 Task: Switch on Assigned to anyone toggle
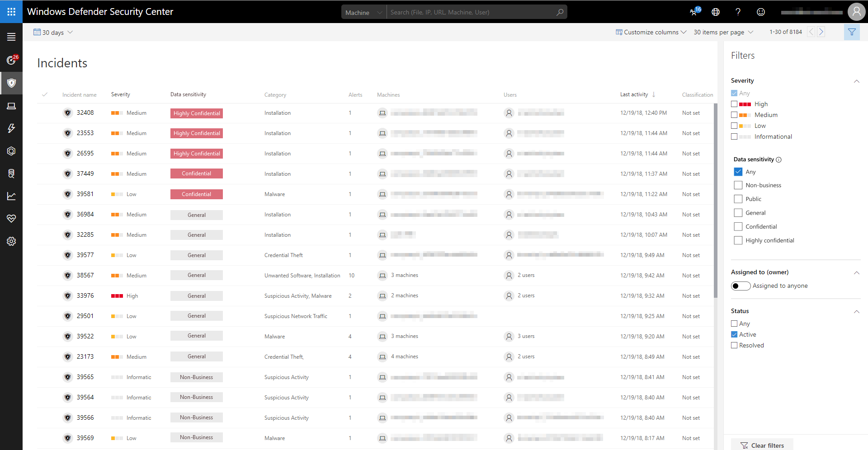[x=741, y=286]
